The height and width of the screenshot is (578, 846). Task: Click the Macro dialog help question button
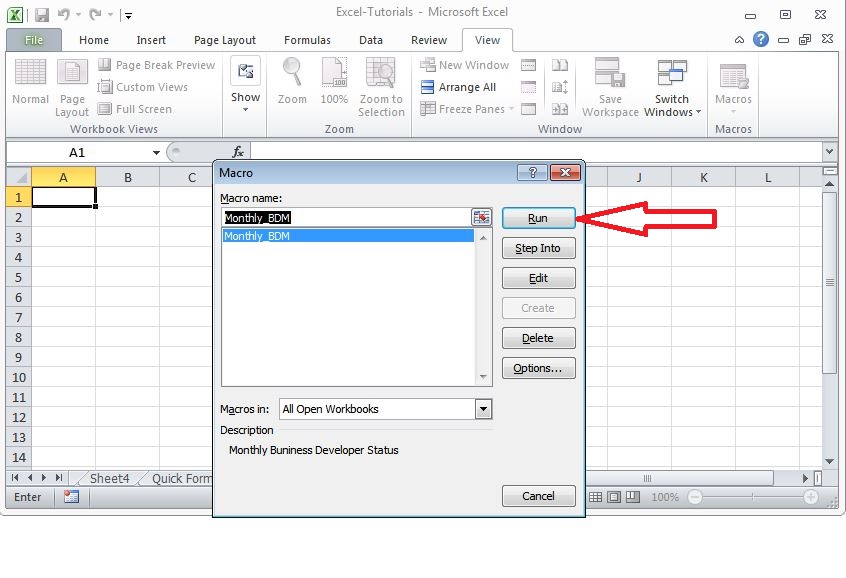pos(532,173)
